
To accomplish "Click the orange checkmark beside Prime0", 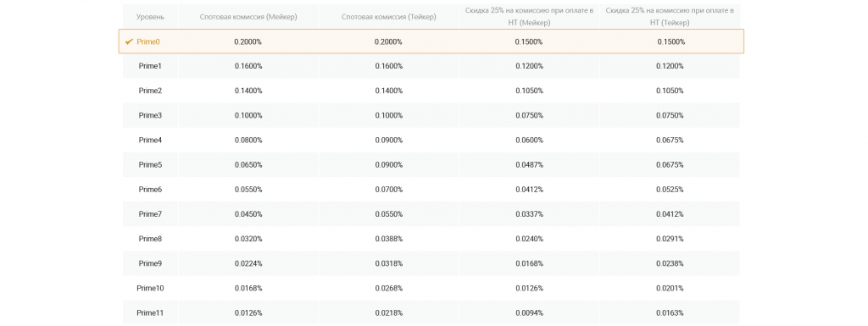I will pos(129,41).
